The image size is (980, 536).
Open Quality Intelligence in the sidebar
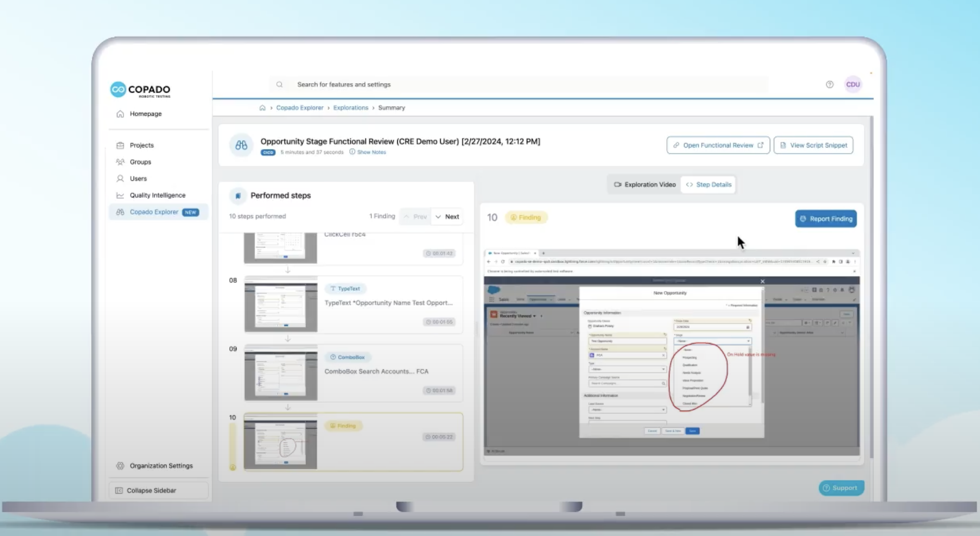(x=157, y=195)
